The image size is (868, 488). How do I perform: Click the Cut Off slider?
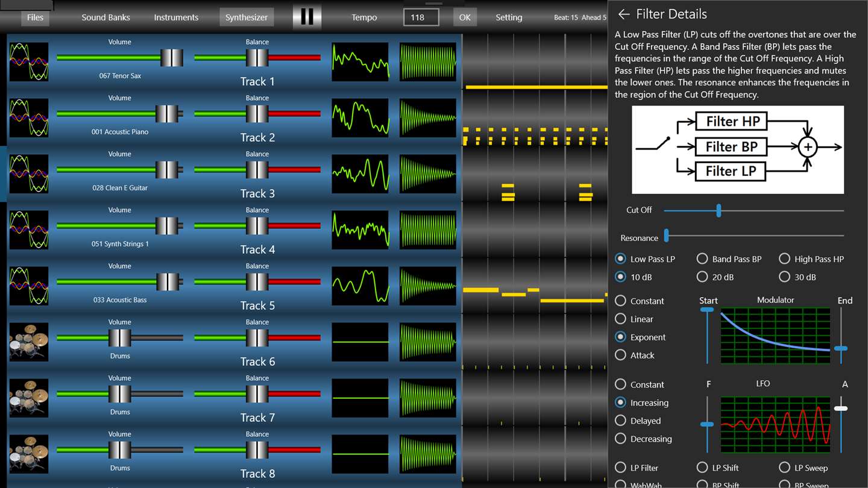pos(753,210)
